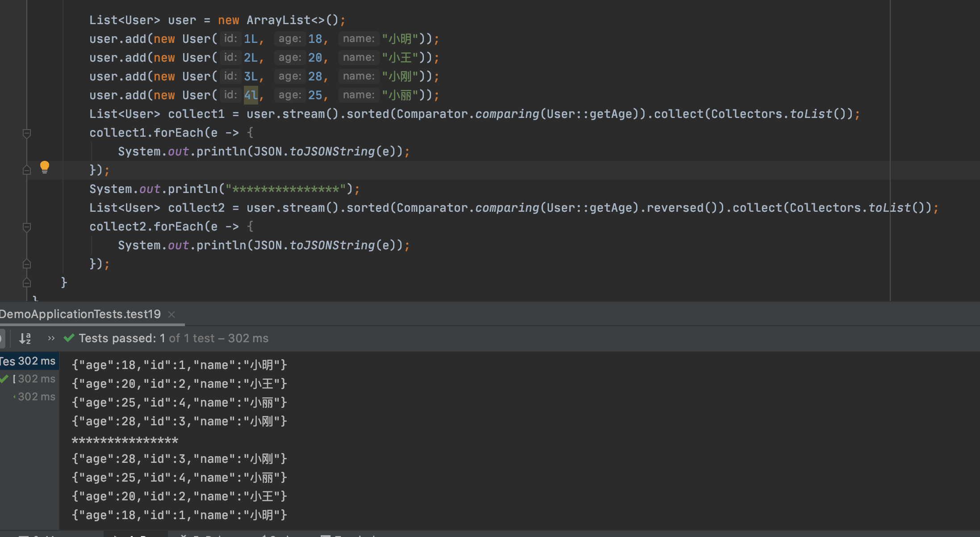Collapse the collect2.forEach lambda fold marker

(x=27, y=227)
